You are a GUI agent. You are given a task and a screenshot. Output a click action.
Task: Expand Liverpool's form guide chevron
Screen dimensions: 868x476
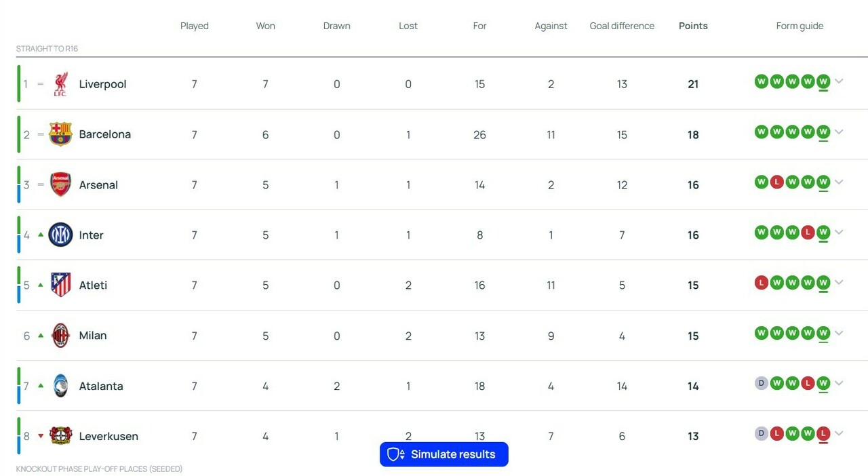pos(840,81)
